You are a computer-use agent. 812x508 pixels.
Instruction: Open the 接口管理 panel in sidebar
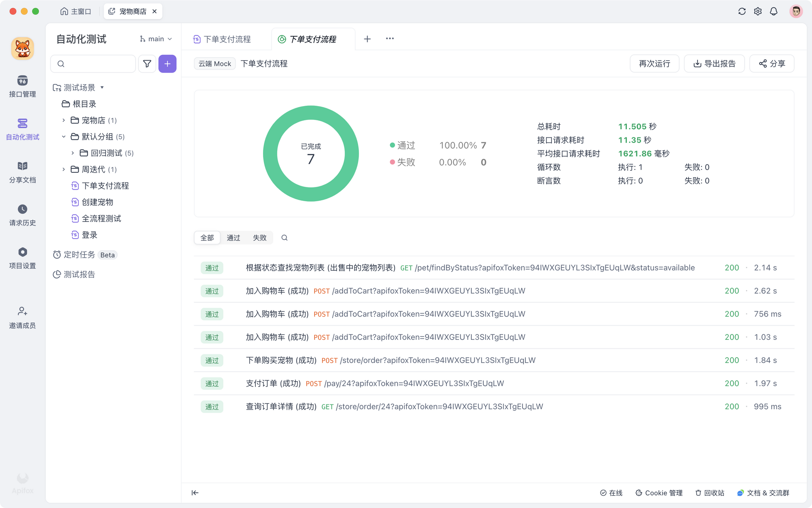pyautogui.click(x=22, y=87)
